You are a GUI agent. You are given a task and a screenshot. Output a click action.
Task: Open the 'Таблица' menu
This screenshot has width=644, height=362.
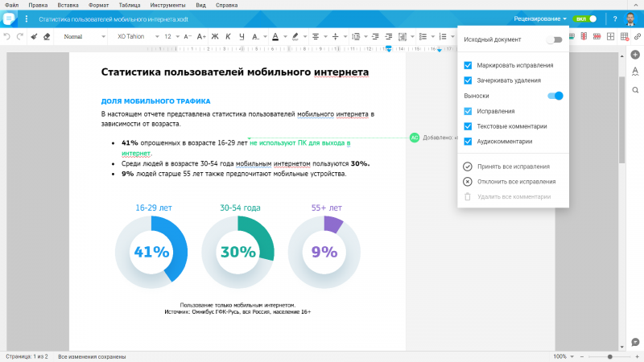coord(130,5)
